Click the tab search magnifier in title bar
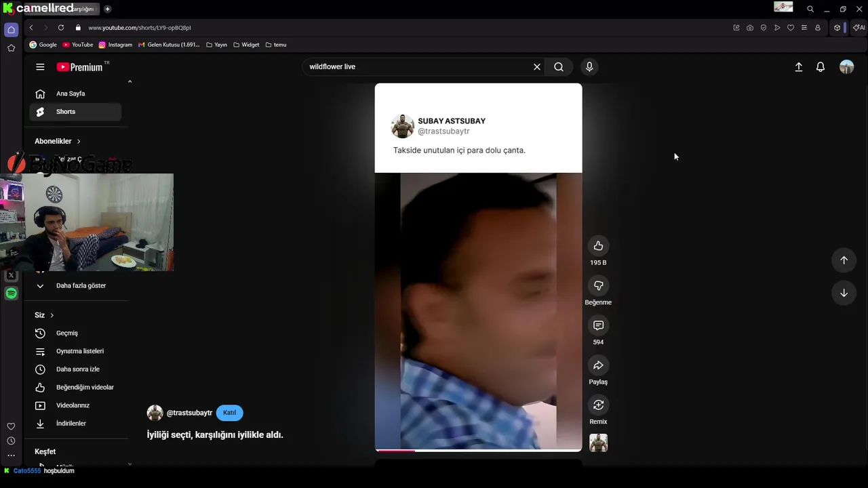Image resolution: width=868 pixels, height=488 pixels. (x=810, y=9)
